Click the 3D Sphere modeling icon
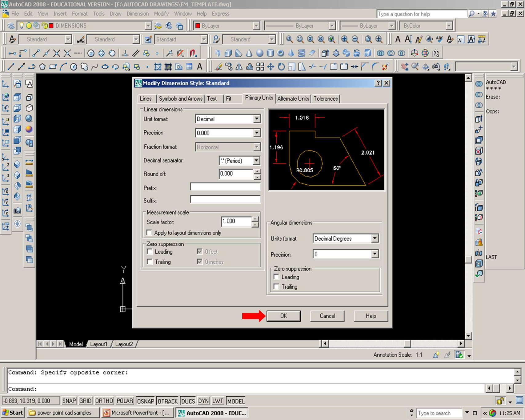525x420 pixels. pos(260,53)
